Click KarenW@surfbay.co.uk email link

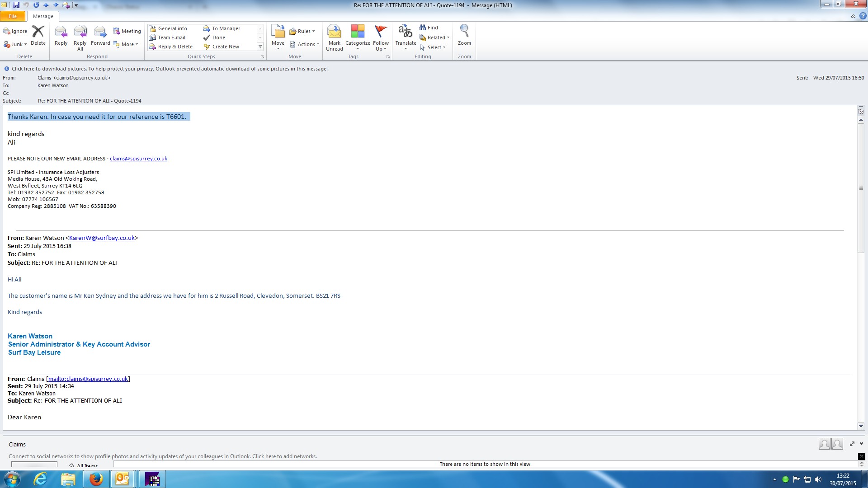[102, 238]
